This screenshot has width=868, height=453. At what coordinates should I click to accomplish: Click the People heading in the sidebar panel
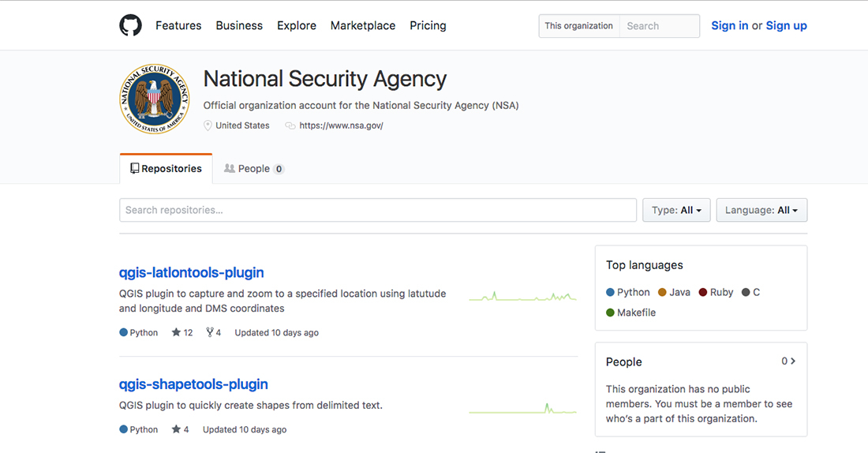(x=624, y=361)
